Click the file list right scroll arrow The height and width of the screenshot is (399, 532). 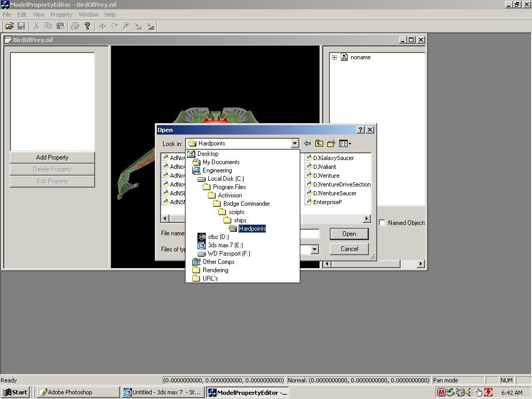(366, 219)
